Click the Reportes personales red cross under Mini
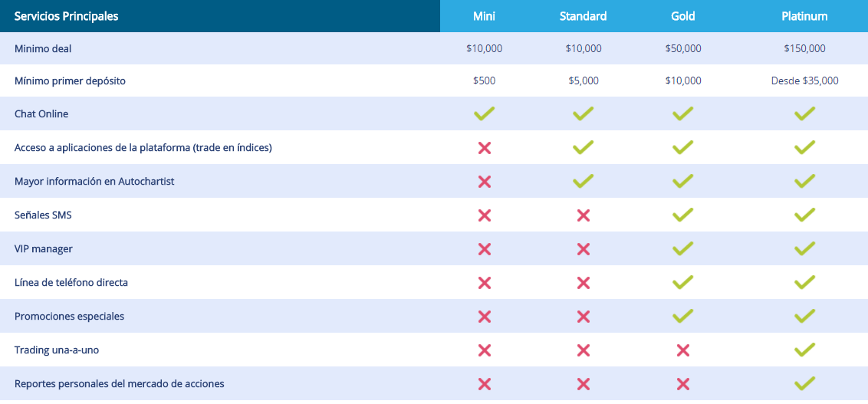 point(485,384)
